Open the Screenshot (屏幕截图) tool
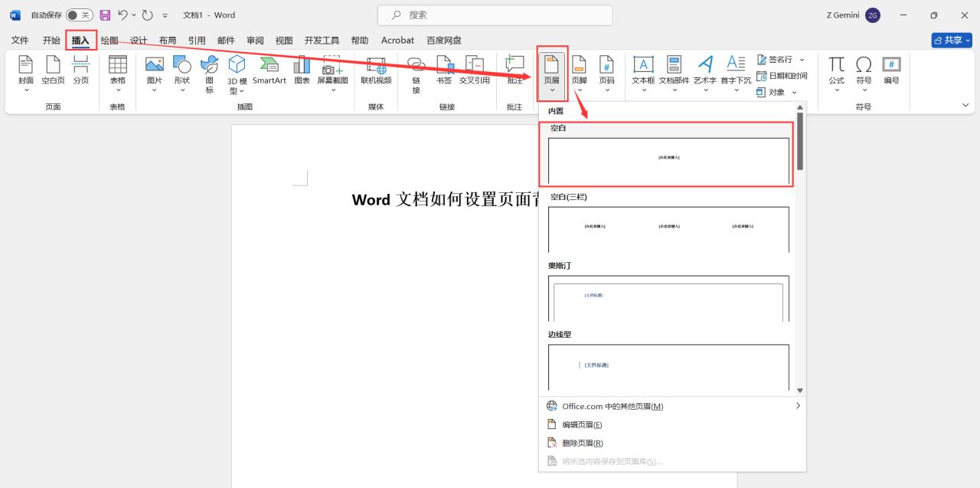Viewport: 980px width, 488px height. [332, 74]
